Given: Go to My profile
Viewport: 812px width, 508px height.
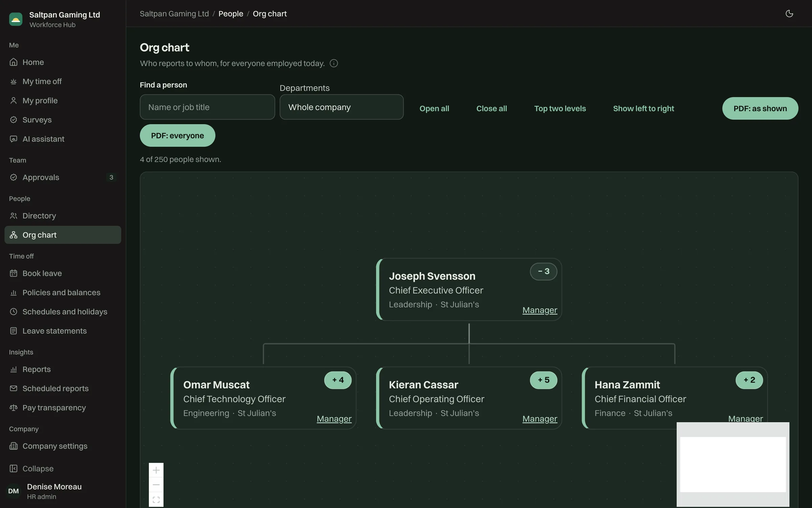Looking at the screenshot, I should [63, 101].
